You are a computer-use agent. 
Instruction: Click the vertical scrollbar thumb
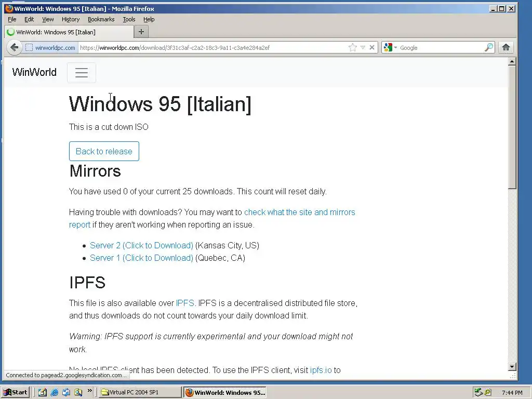click(512, 127)
